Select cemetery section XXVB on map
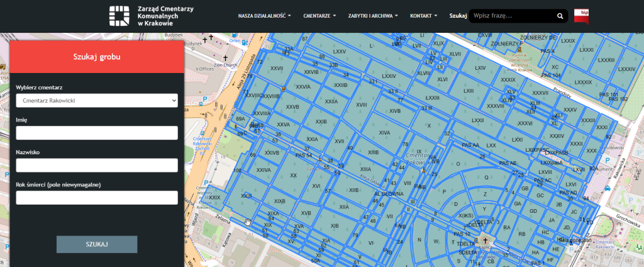 pyautogui.click(x=292, y=106)
